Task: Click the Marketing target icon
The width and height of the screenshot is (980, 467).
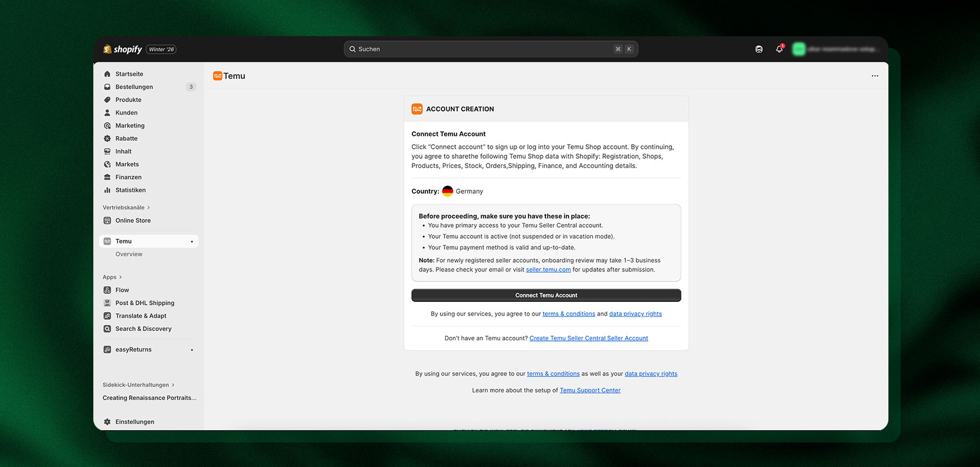Action: (x=107, y=126)
